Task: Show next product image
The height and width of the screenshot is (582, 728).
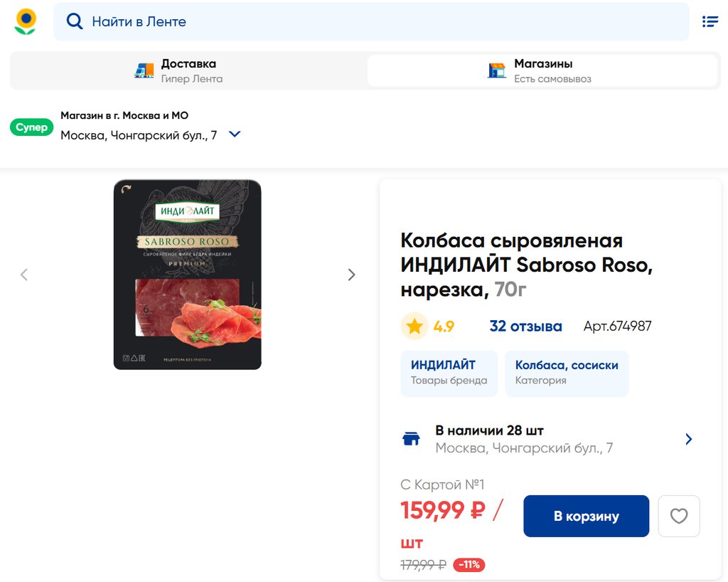Action: (351, 275)
